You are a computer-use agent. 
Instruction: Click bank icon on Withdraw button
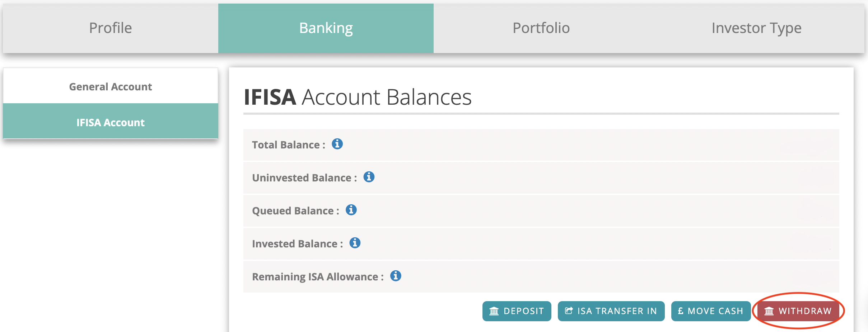click(769, 311)
